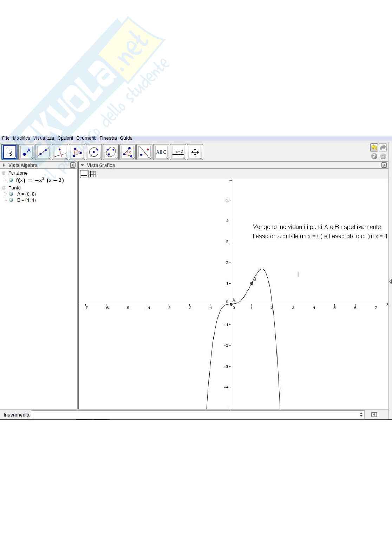Click the Move Graphics View tool
Viewport: 392px width, 555px height.
195,152
